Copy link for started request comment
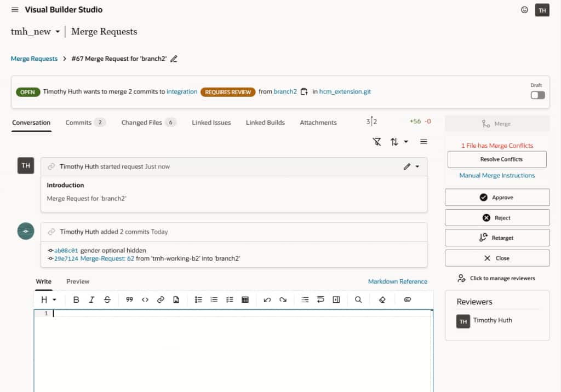This screenshot has width=561, height=392. [x=51, y=166]
